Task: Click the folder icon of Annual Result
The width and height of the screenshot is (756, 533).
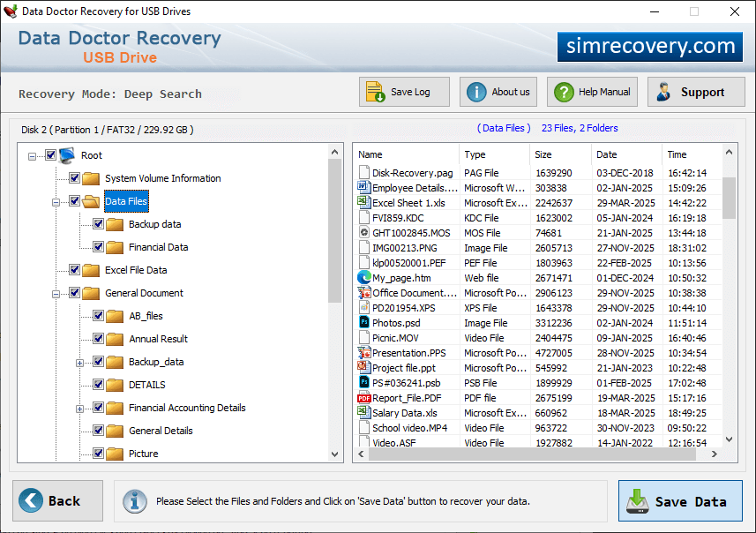Action: click(115, 339)
